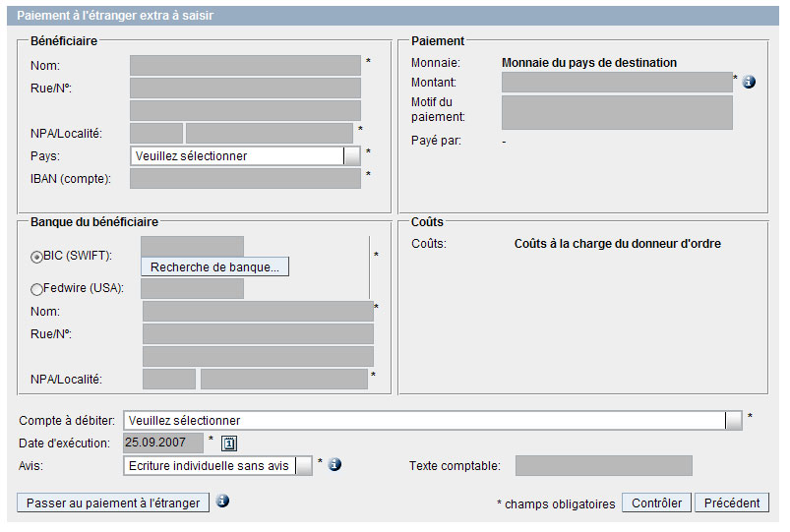Click info icon beside Passer au paiement button

click(x=222, y=502)
